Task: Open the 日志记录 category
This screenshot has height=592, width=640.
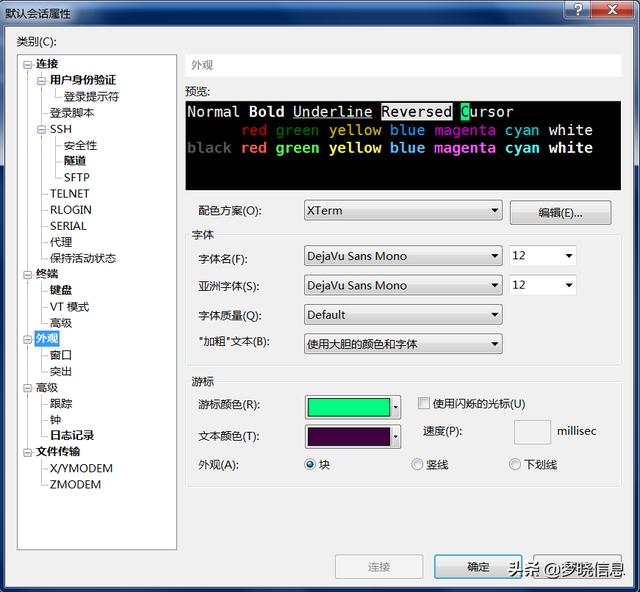Action: click(72, 435)
